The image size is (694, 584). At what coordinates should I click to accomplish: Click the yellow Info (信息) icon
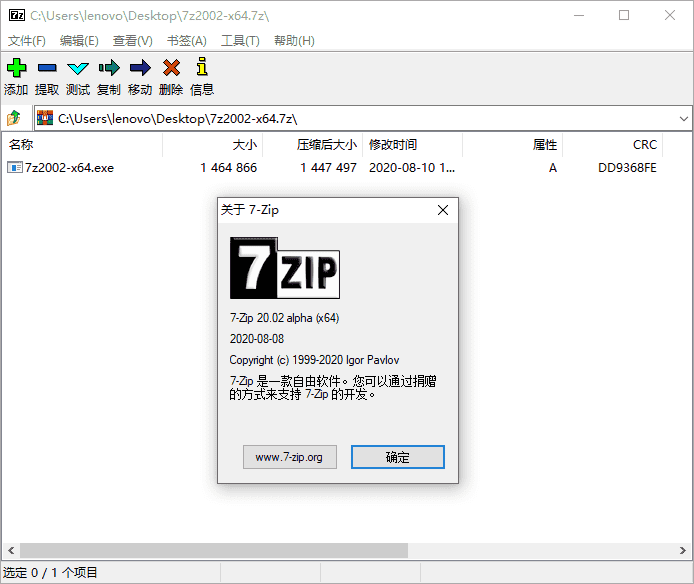point(202,68)
